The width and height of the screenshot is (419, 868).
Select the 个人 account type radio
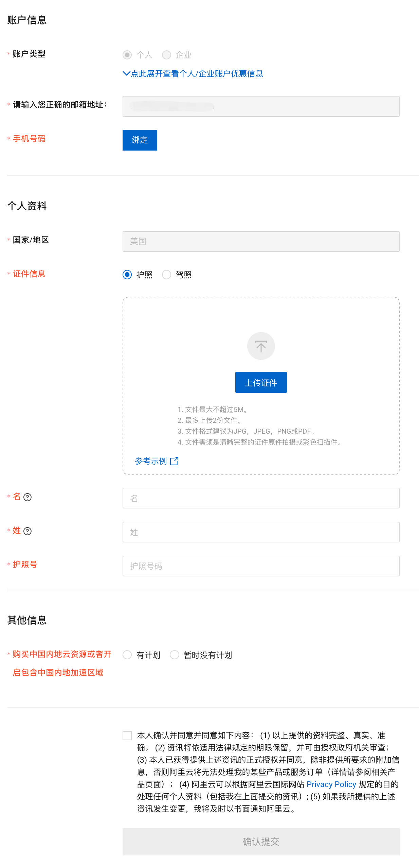tap(127, 55)
